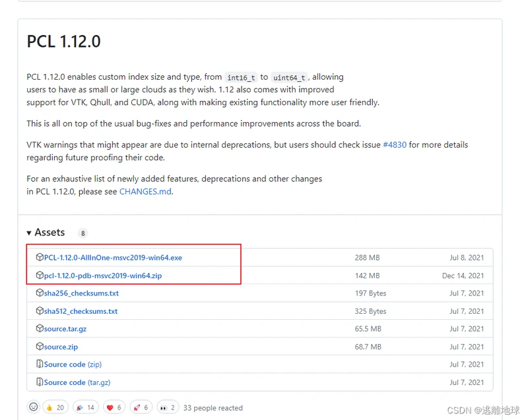Click the '33 people reacted' text
This screenshot has height=420, width=528.
[213, 407]
